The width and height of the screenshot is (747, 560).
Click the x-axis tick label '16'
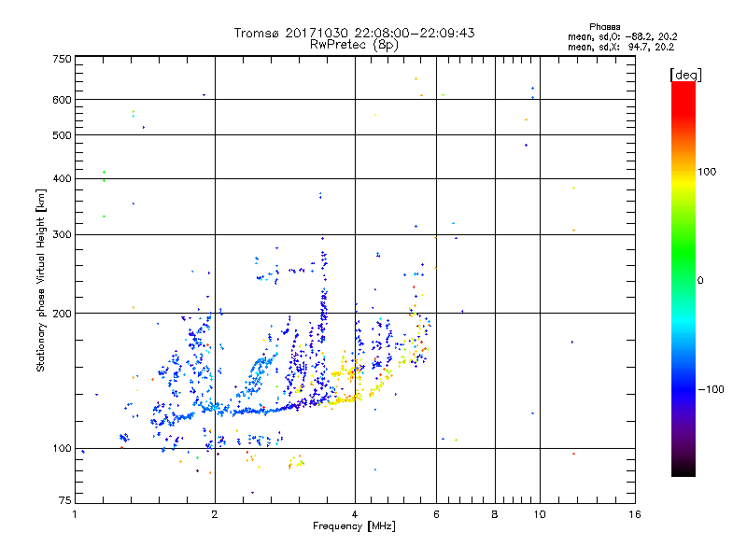click(635, 514)
